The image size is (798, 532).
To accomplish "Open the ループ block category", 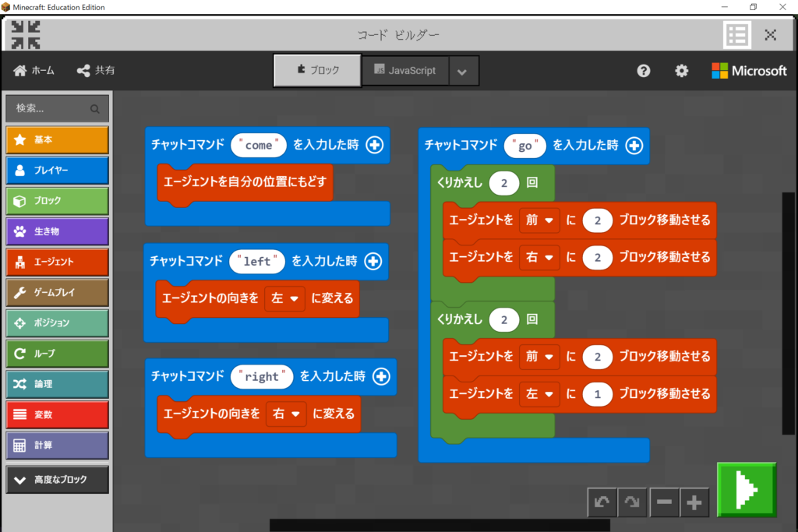I will coord(57,354).
